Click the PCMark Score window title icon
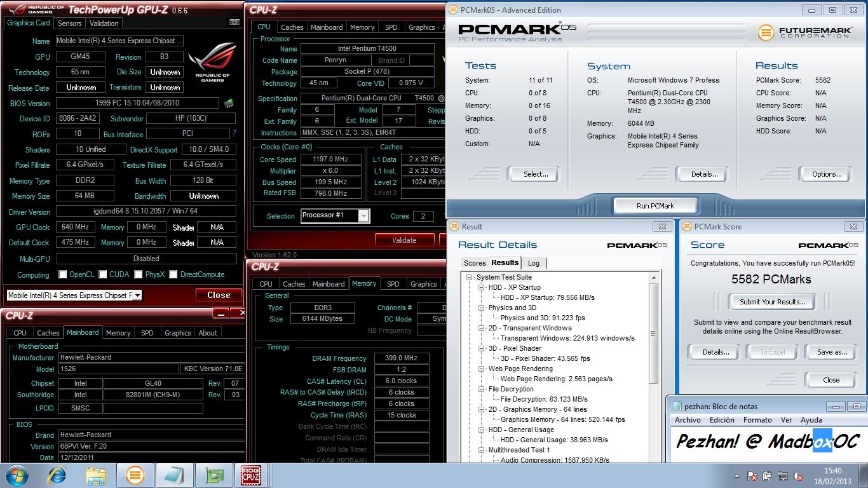 687,226
